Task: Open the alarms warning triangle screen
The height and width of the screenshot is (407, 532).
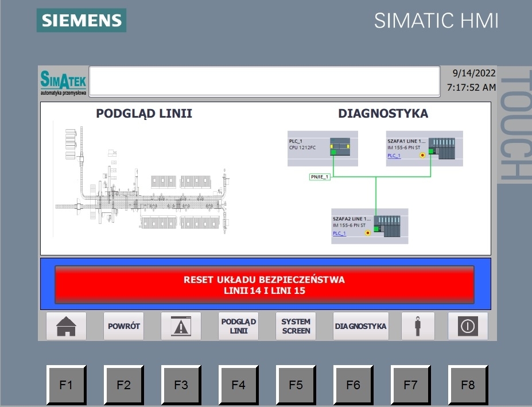Action: pos(181,326)
